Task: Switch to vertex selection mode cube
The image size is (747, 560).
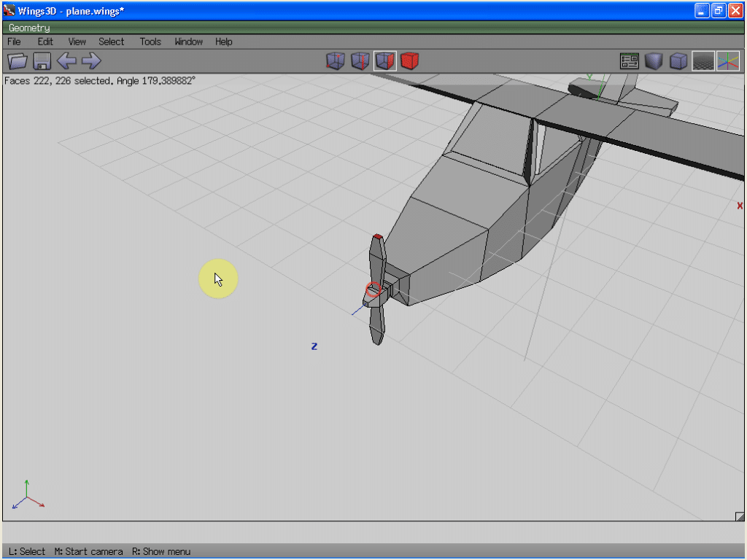Action: coord(335,61)
